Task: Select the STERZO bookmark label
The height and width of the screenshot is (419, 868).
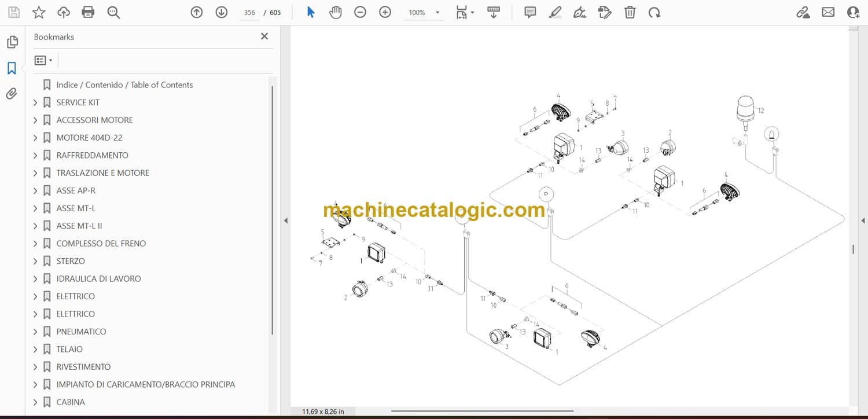Action: [71, 261]
